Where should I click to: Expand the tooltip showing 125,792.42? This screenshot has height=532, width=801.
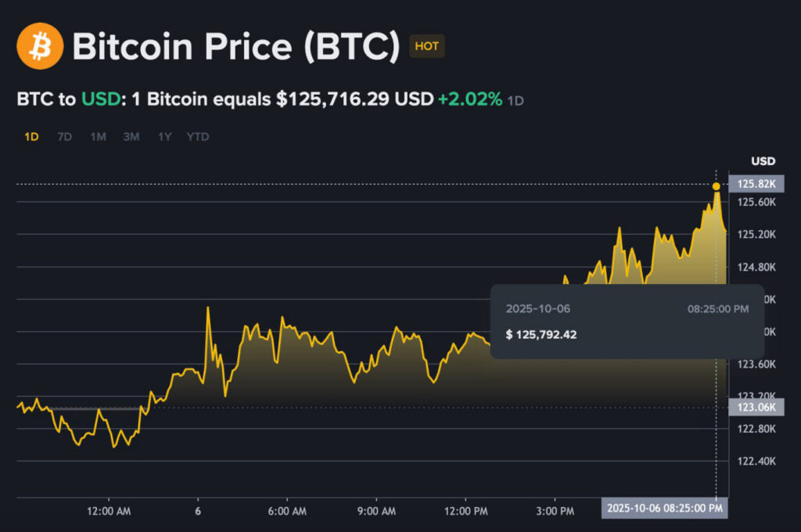click(626, 321)
